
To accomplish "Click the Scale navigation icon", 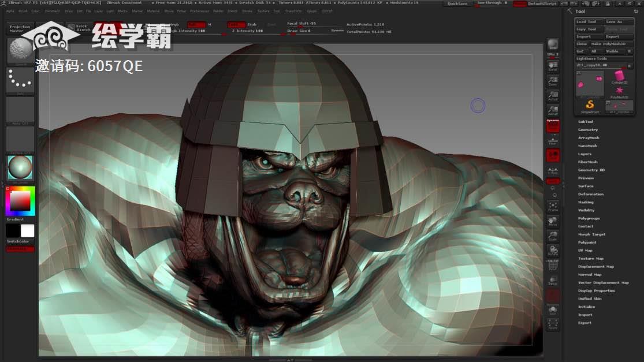I will click(553, 236).
